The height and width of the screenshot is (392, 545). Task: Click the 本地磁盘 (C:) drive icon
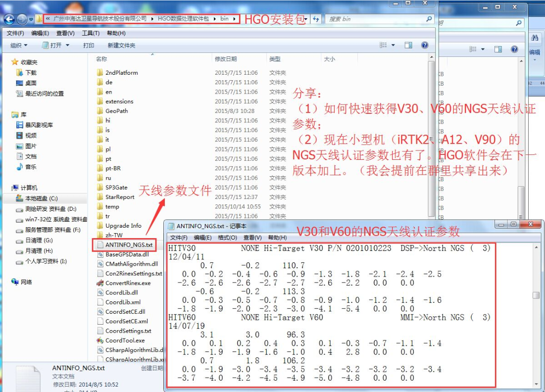[19, 198]
